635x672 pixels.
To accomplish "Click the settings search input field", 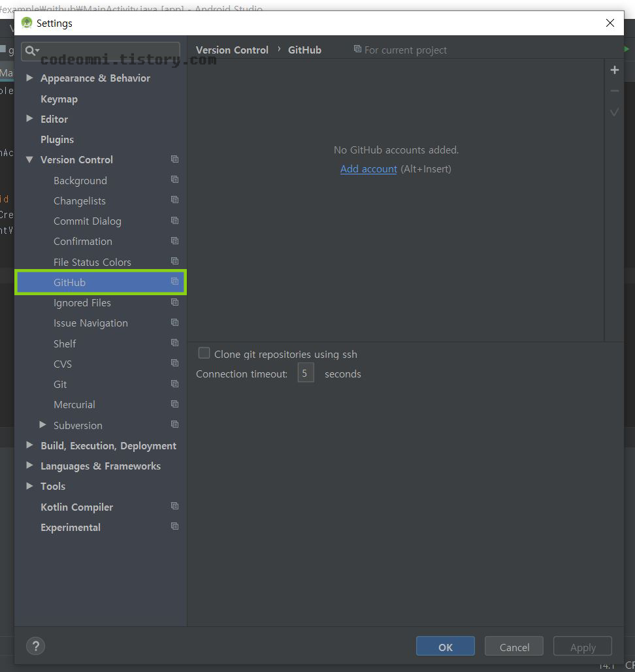I will coord(101,51).
